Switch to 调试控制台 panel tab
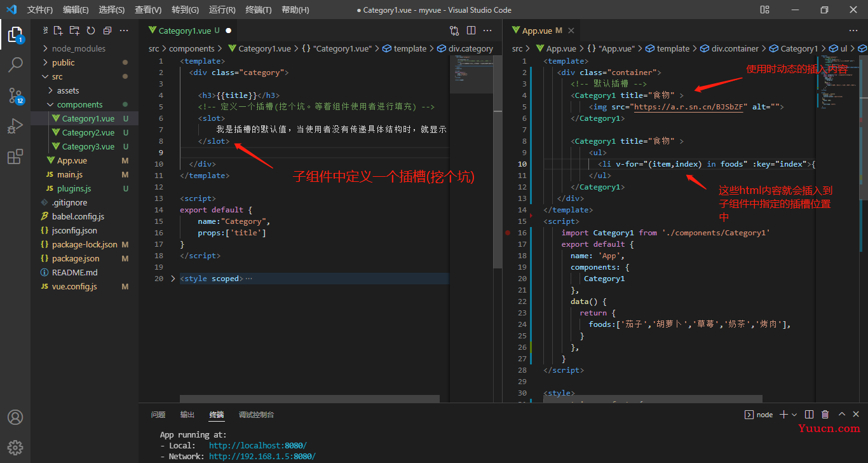Image resolution: width=868 pixels, height=463 pixels. (x=256, y=415)
